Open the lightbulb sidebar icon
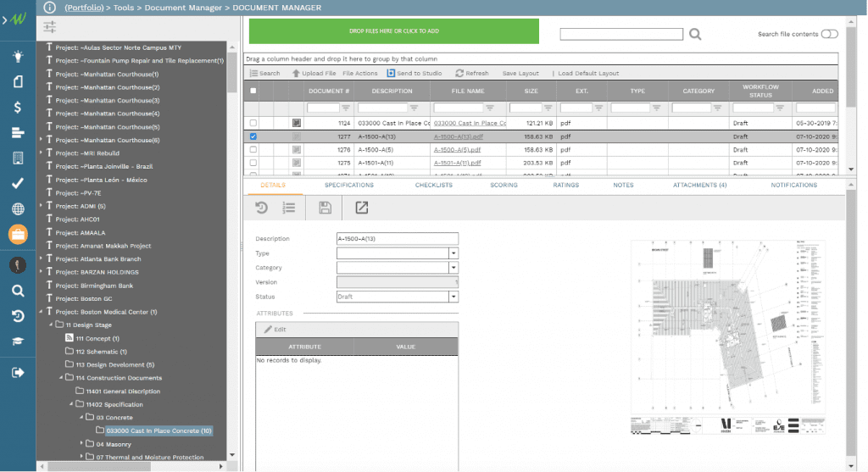The height and width of the screenshot is (472, 868). [x=18, y=56]
